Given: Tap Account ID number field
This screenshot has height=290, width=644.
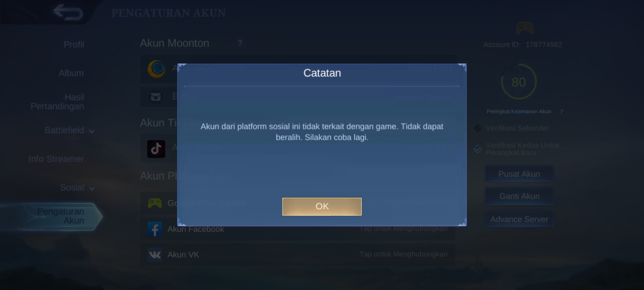Looking at the screenshot, I should coord(543,44).
